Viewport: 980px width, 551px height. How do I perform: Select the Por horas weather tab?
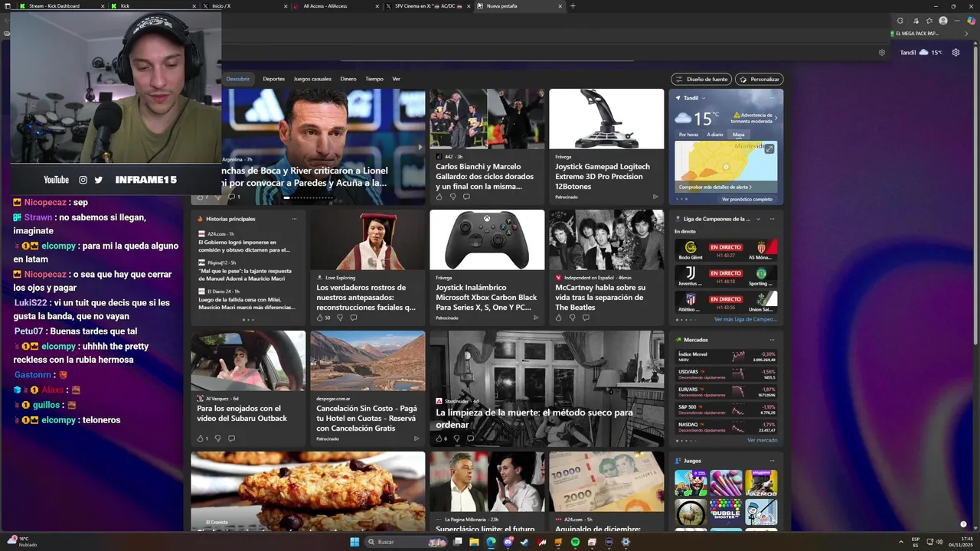[x=688, y=135]
